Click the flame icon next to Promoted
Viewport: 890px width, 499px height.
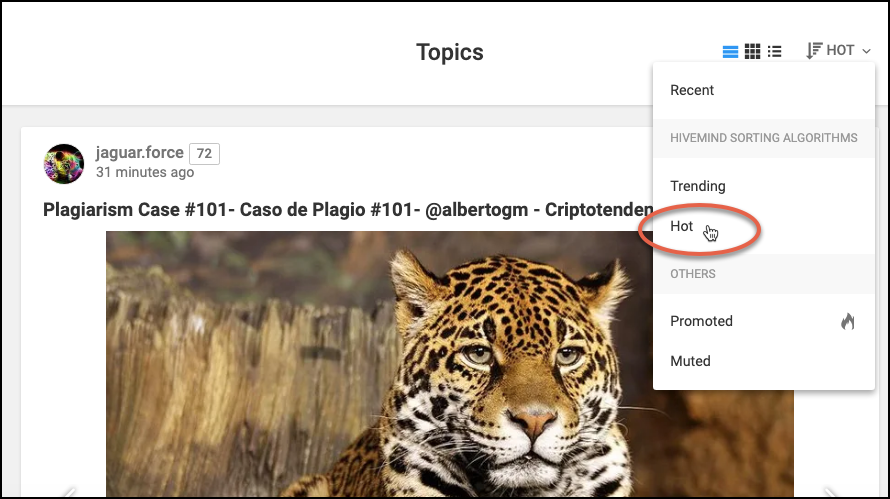tap(847, 321)
